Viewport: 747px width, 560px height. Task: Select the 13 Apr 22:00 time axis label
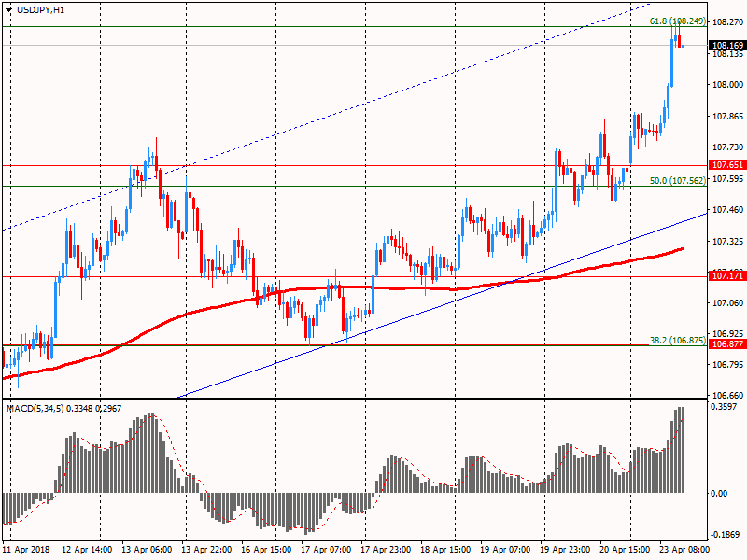(x=206, y=549)
